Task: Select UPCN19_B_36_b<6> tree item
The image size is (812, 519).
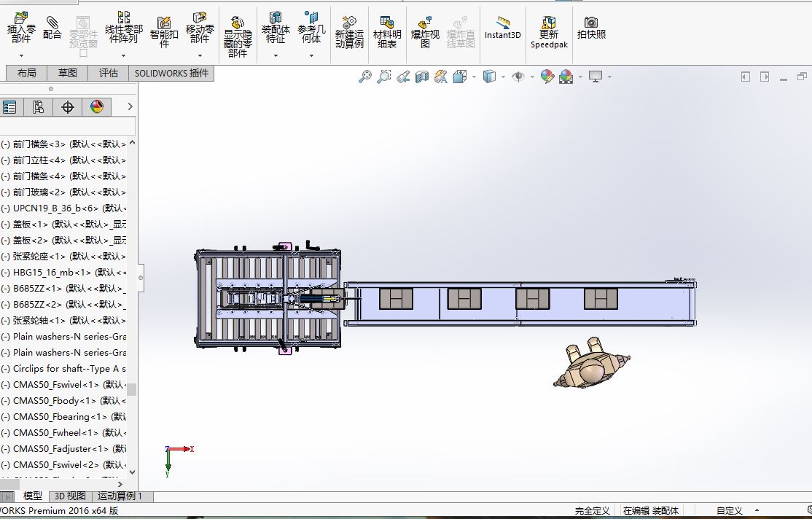Action: click(63, 208)
